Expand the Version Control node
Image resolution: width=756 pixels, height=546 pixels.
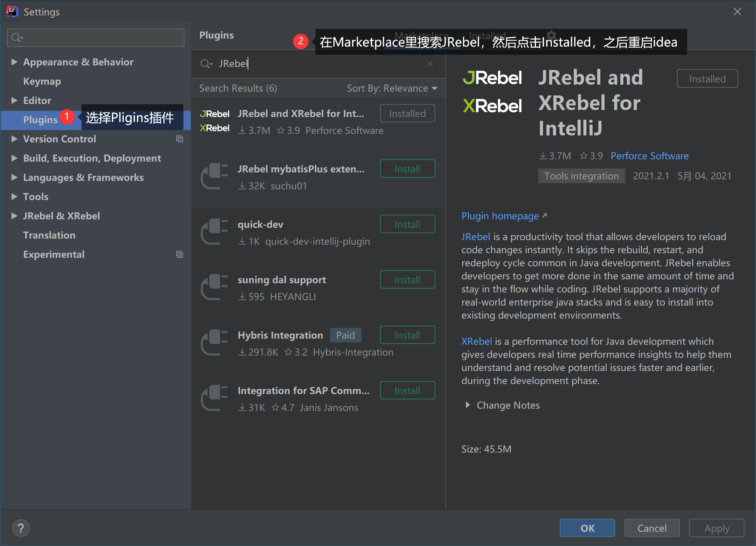(14, 139)
